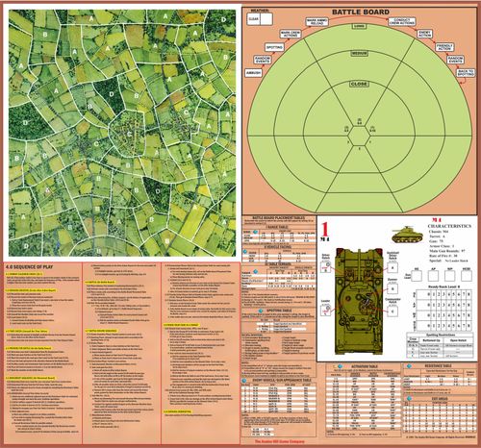The image size is (481, 448).
Task: Click the blue die icon beside Range Table
Action: point(256,232)
